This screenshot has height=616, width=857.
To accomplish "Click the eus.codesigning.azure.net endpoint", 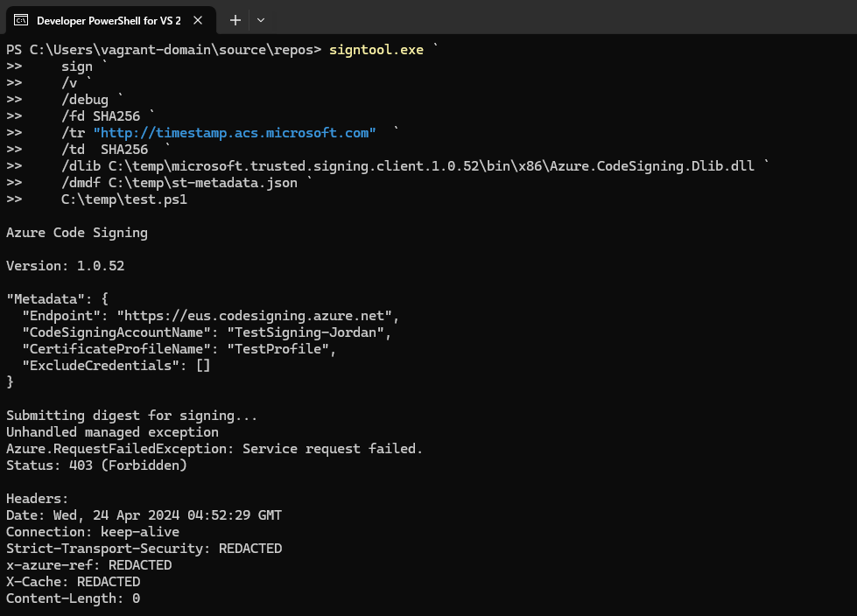I will point(254,316).
